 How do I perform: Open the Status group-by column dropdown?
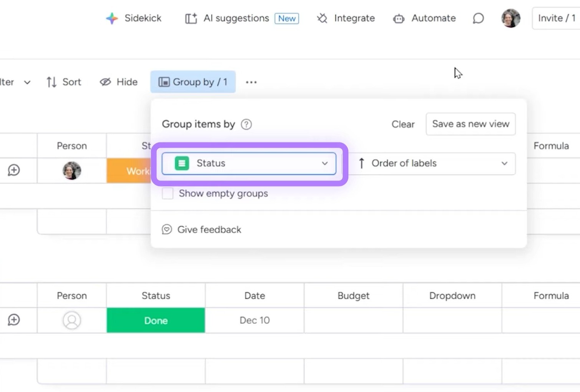point(249,163)
